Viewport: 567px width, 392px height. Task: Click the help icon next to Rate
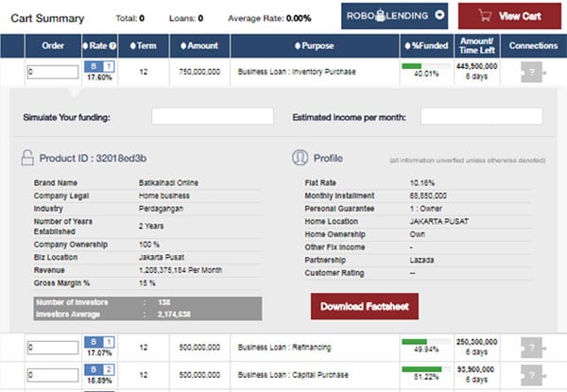pos(112,46)
